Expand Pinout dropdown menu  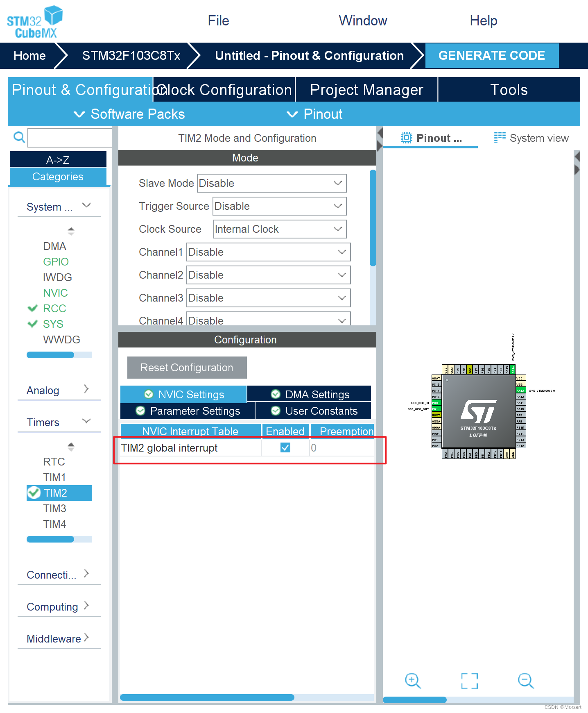pyautogui.click(x=314, y=114)
